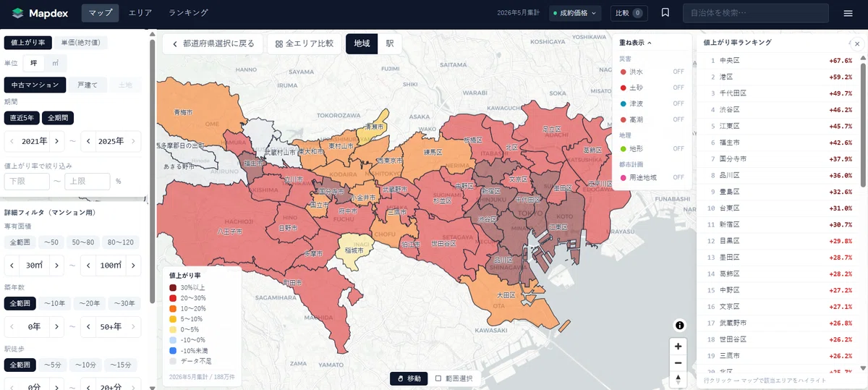Increase building age 0年 with right arrow
This screenshot has width=868, height=390.
56,327
